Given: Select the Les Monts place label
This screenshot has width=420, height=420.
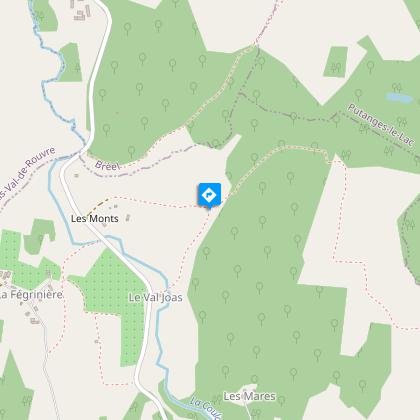Looking at the screenshot, I should [95, 219].
